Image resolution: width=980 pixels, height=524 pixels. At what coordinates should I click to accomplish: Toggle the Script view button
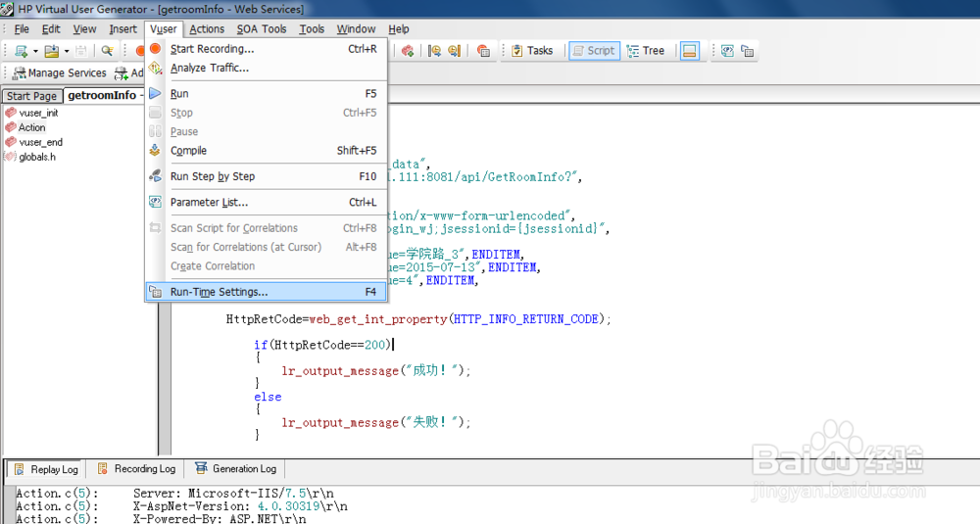[x=595, y=51]
